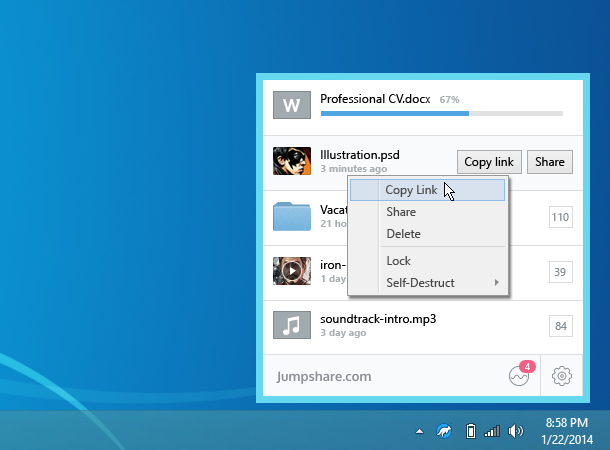Viewport: 610px width, 450px height.
Task: Click the Jumpshare kangaroo tray icon
Action: (x=443, y=431)
